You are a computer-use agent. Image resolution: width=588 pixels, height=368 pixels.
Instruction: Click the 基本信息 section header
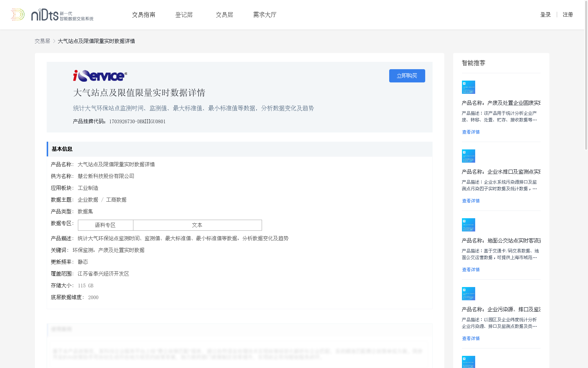click(x=240, y=149)
